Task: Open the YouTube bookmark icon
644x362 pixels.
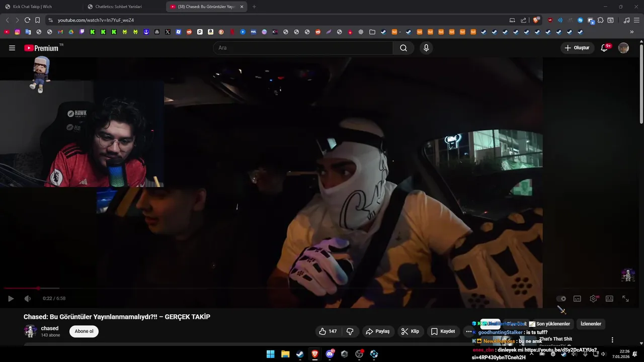Action: [x=7, y=32]
